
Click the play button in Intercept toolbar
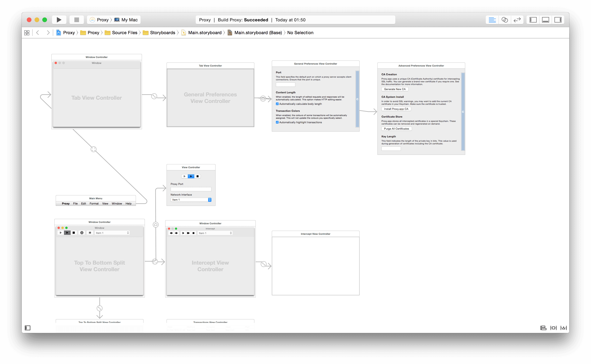tap(183, 233)
